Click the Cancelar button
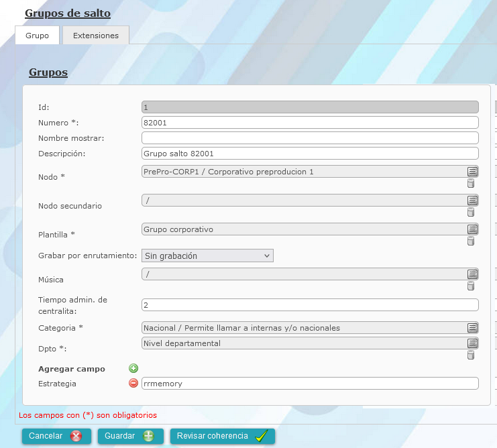The height and width of the screenshot is (448, 497). (56, 436)
